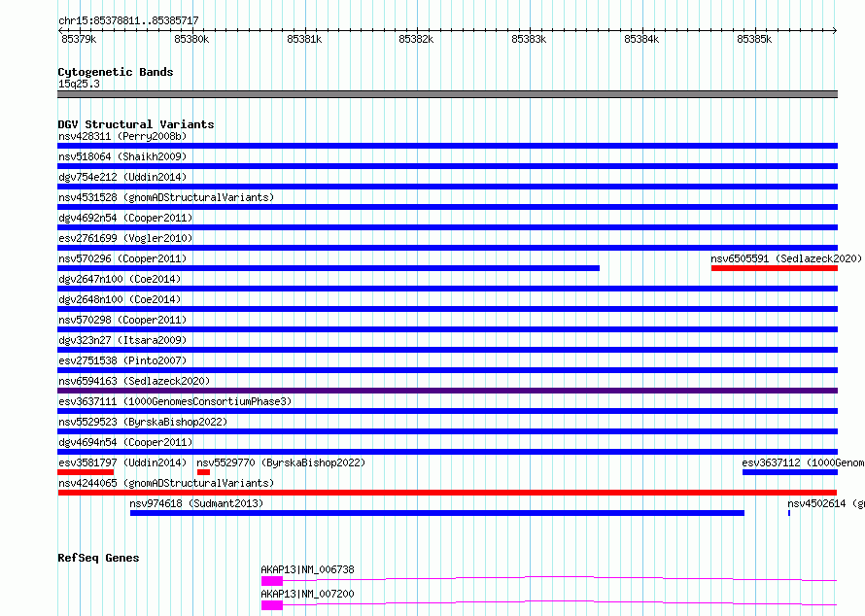
Task: Click the Cytogenetic Bands track title
Action: click(x=116, y=72)
